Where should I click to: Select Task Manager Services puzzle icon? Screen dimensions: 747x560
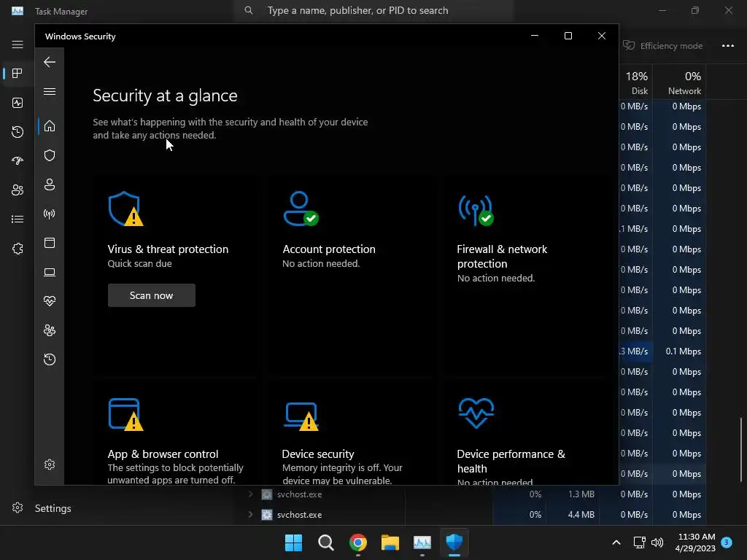(18, 249)
